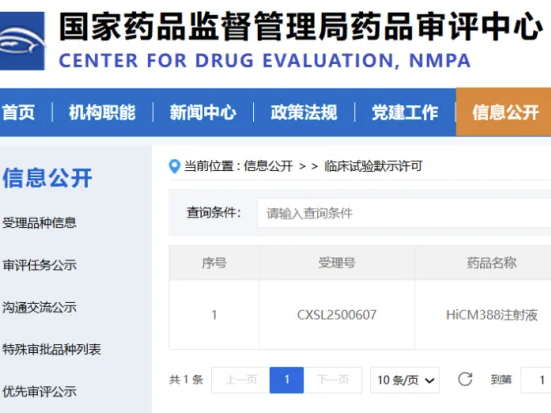The width and height of the screenshot is (551, 413).
Task: Open the 10 条/页 page size dropdown
Action: (404, 380)
